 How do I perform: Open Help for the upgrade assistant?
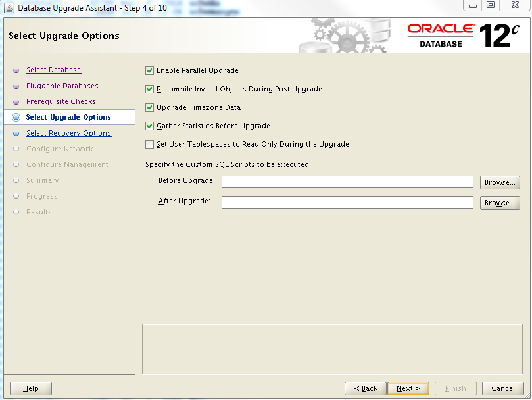[30, 388]
